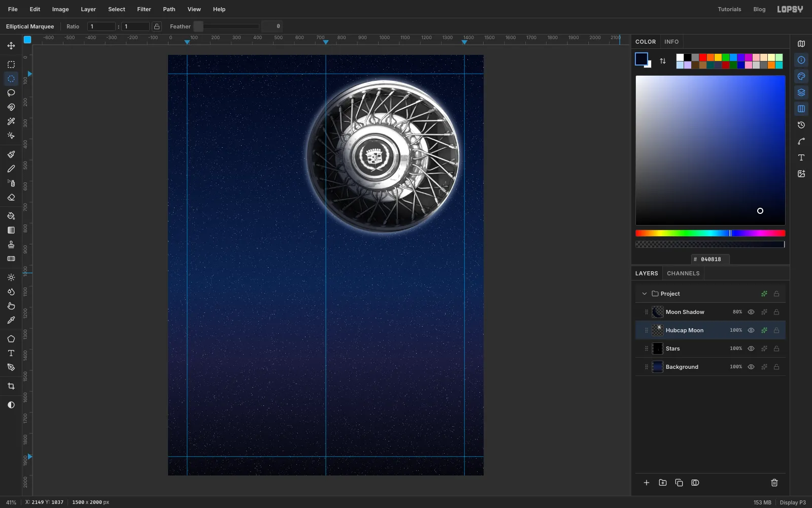Open the Filter menu

pos(144,9)
